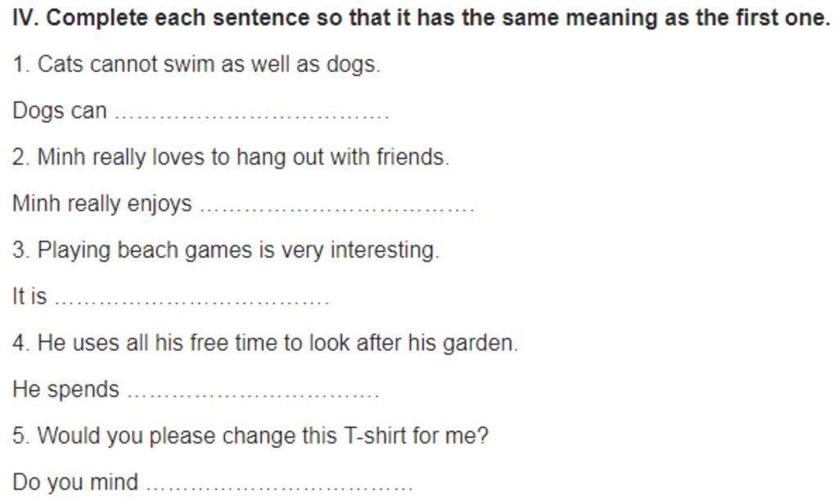Click the phrase 'hang out' in sentence 2
The height and width of the screenshot is (504, 838).
point(280,158)
